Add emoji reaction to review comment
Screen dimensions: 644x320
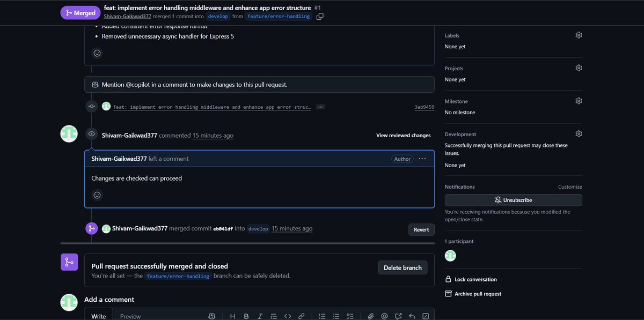[97, 195]
